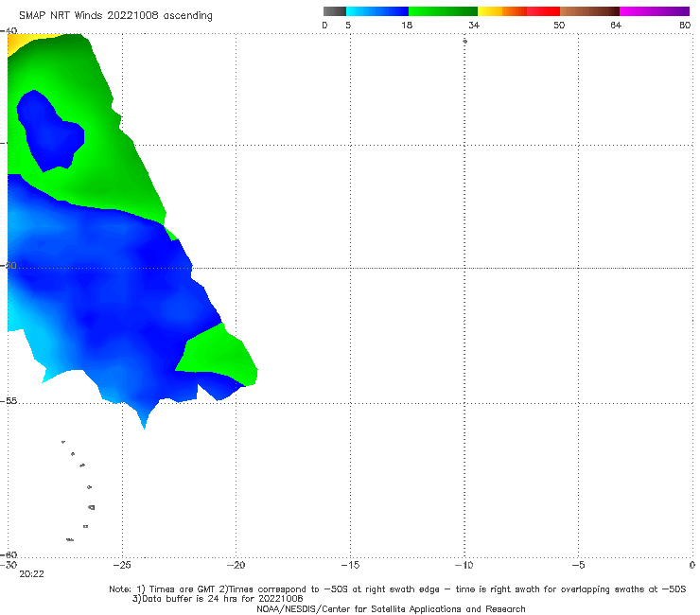
Task: Click the green segment of the color bar
Action: pyautogui.click(x=443, y=11)
